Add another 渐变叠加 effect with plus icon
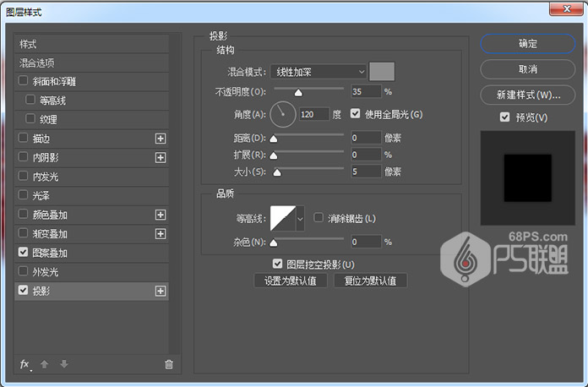 (161, 234)
